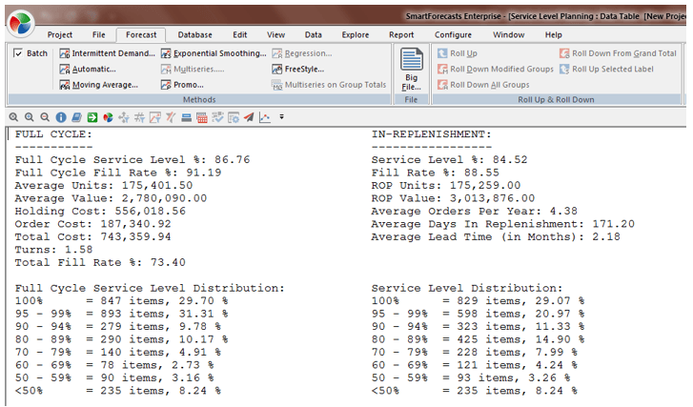693x407 pixels.
Task: Click the Multiseries method button
Action: pyautogui.click(x=193, y=69)
